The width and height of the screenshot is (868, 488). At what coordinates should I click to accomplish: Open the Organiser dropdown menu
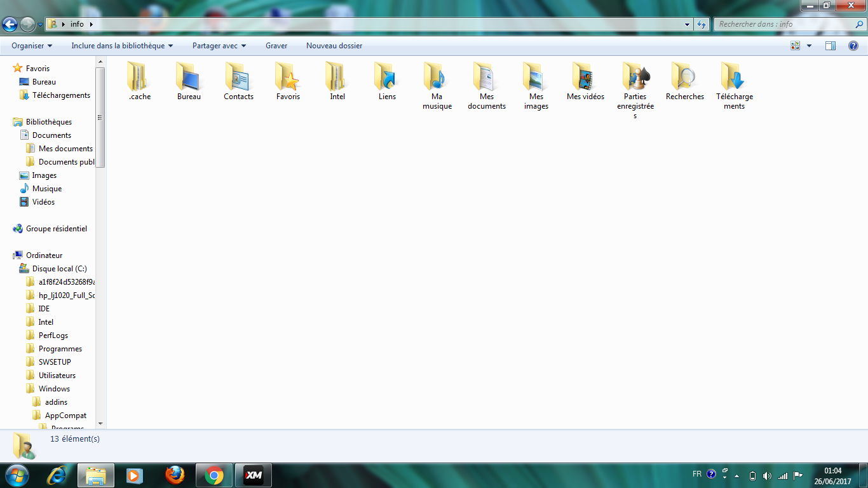pos(32,46)
